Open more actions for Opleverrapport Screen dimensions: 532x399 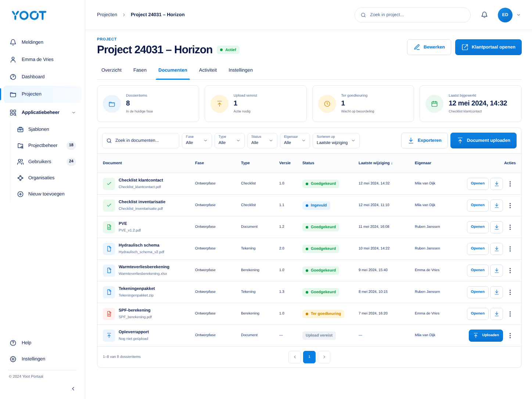coord(510,335)
